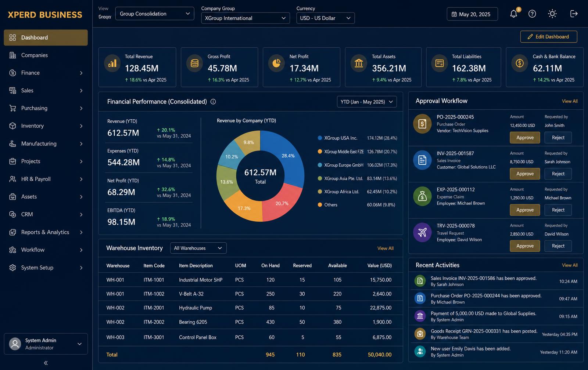Open CRM in the sidebar

[46, 214]
